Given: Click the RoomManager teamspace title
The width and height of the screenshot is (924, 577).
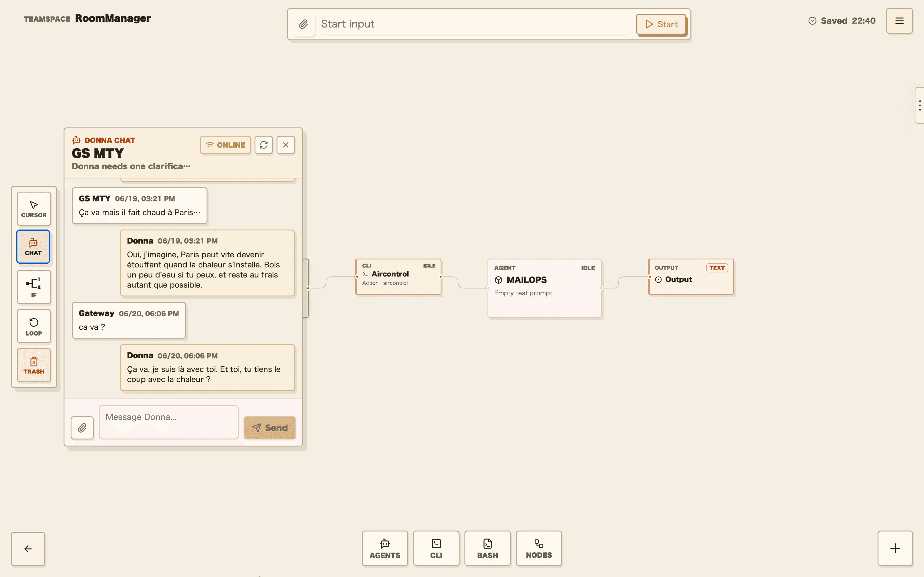Looking at the screenshot, I should [113, 18].
